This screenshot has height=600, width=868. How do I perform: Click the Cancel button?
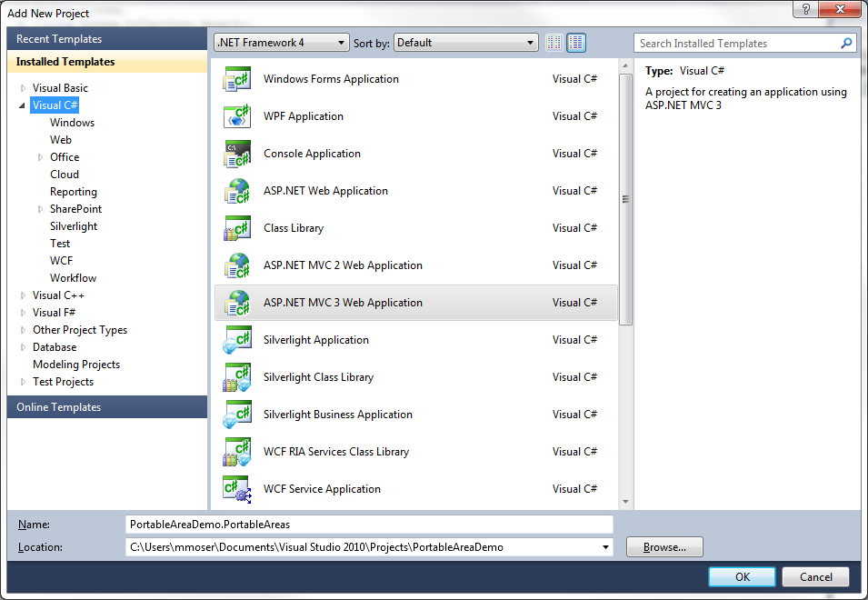815,576
